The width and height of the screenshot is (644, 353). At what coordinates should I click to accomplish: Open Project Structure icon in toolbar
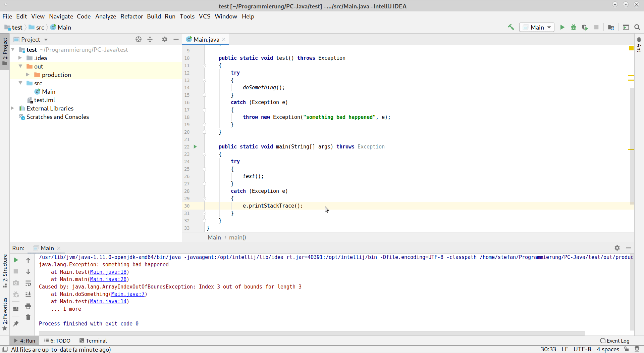(611, 27)
